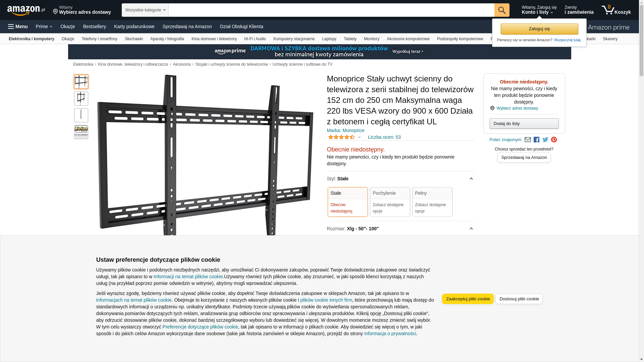The image size is (644, 362).
Task: Share product by email envelope icon
Action: 528,140
